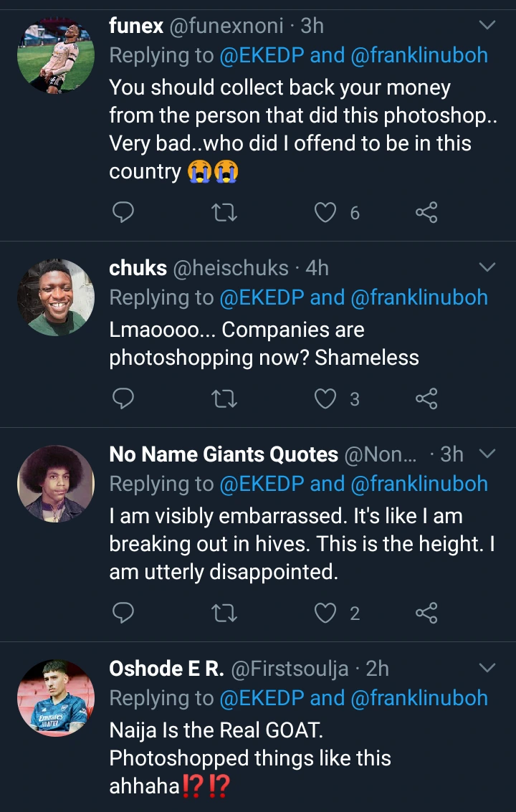
Task: Open funex's profile picture
Action: tap(55, 55)
